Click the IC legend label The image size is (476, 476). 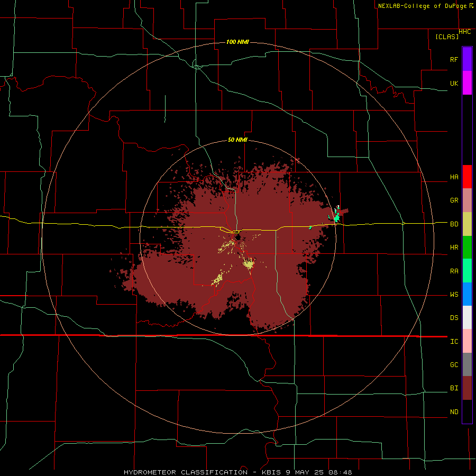click(454, 342)
